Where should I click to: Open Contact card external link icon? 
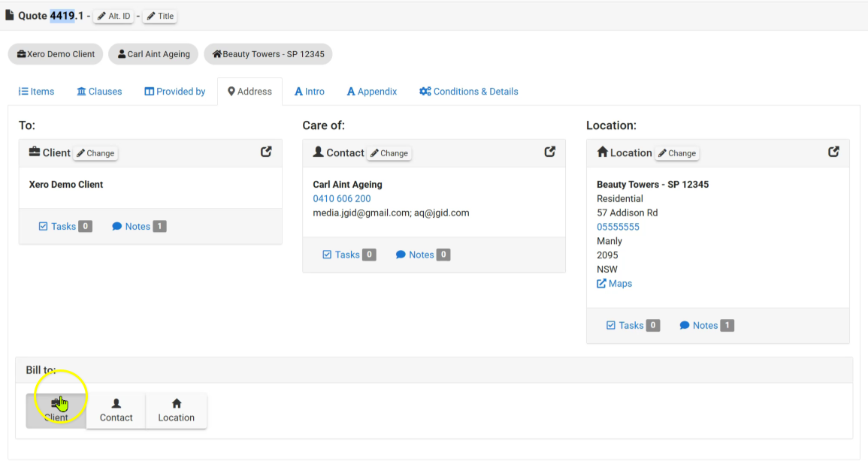[549, 152]
